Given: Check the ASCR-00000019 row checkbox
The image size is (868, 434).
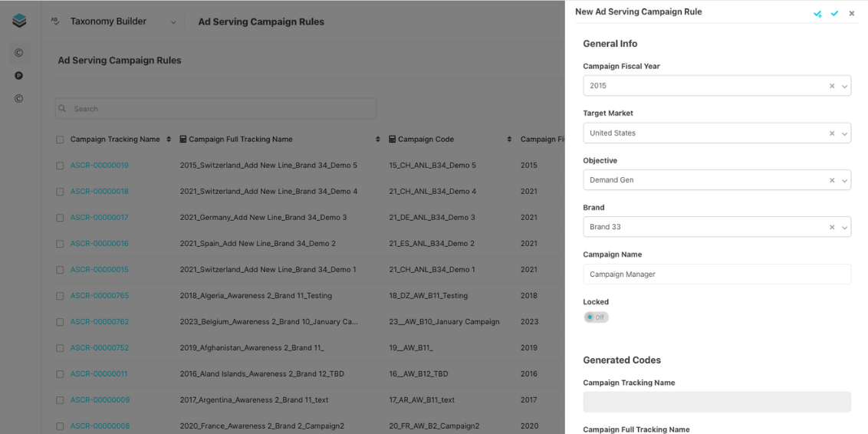Looking at the screenshot, I should [60, 166].
